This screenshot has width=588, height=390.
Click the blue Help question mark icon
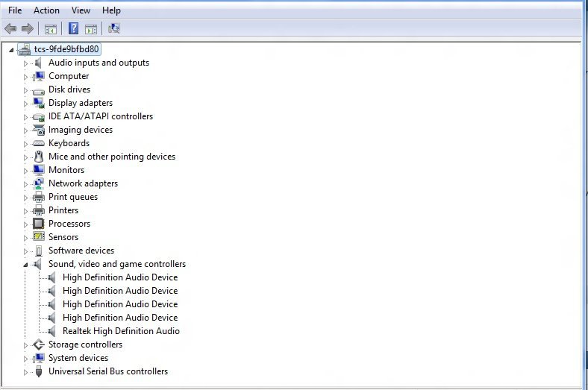point(73,29)
